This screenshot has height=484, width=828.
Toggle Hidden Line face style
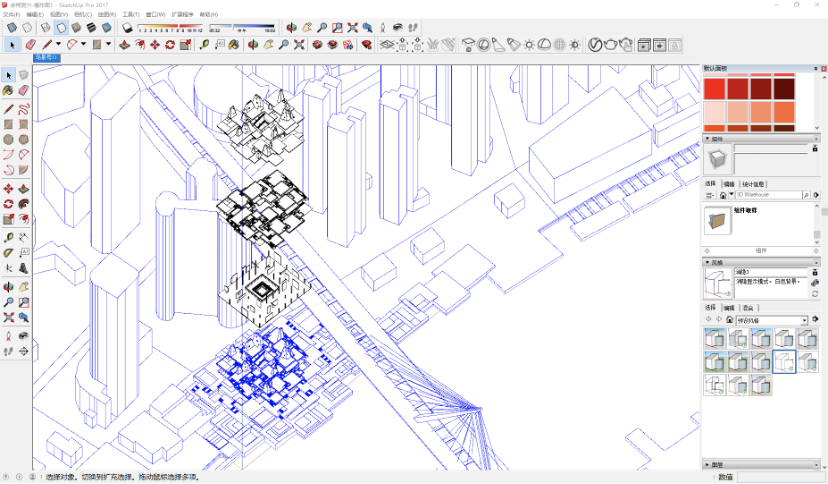click(x=61, y=27)
